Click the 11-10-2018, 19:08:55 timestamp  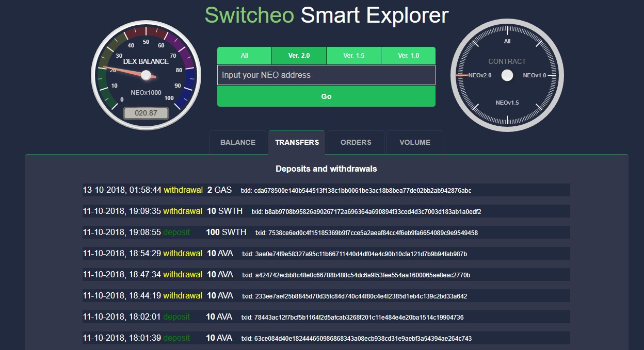point(122,232)
